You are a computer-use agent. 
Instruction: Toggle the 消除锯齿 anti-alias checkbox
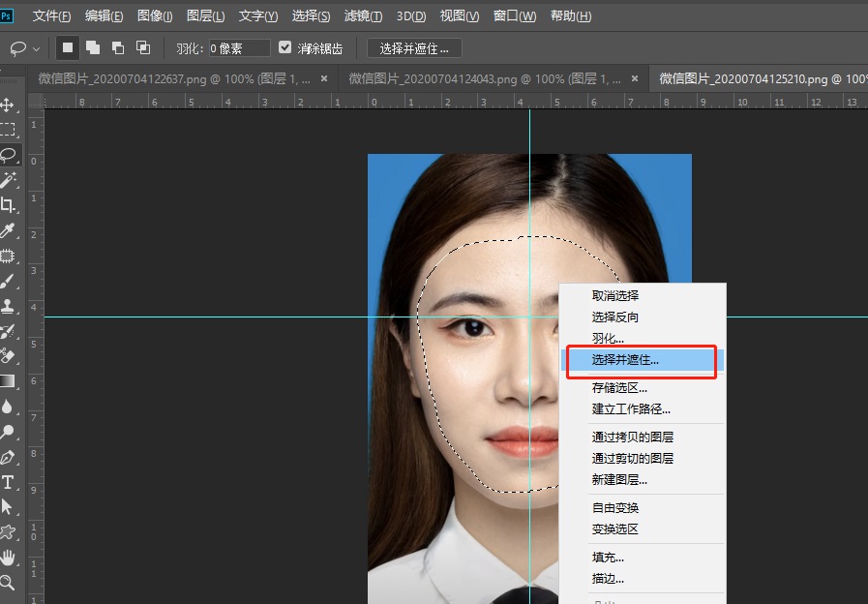pos(284,47)
